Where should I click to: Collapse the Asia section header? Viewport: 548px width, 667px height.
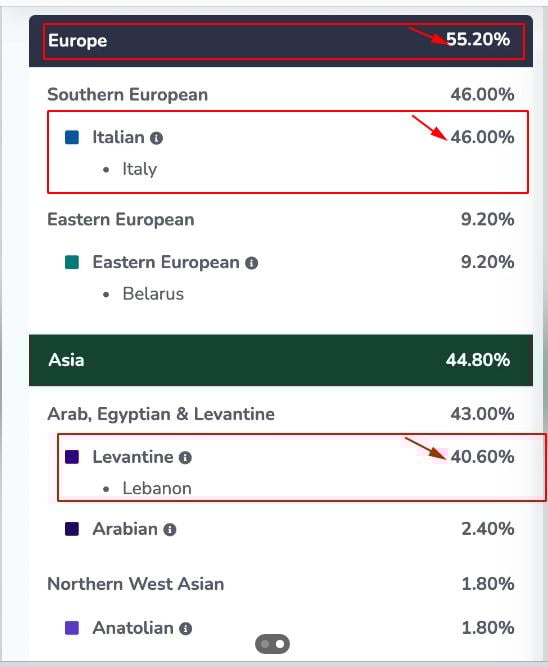pos(281,360)
